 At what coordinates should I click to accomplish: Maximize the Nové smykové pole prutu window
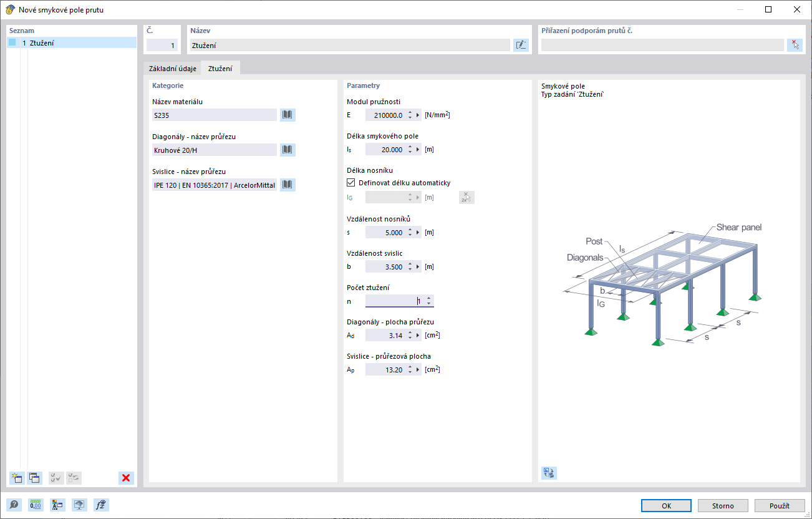coord(768,9)
